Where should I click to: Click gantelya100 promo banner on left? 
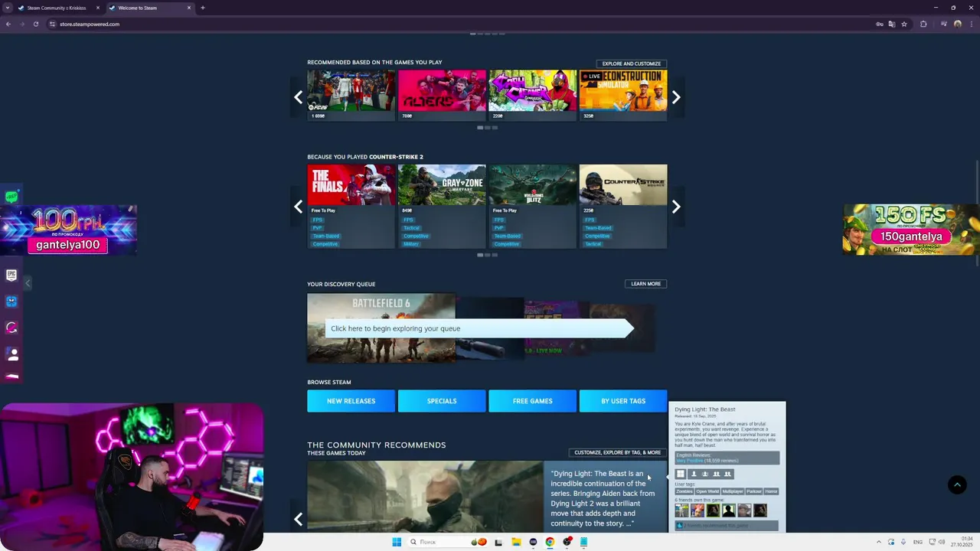click(68, 230)
